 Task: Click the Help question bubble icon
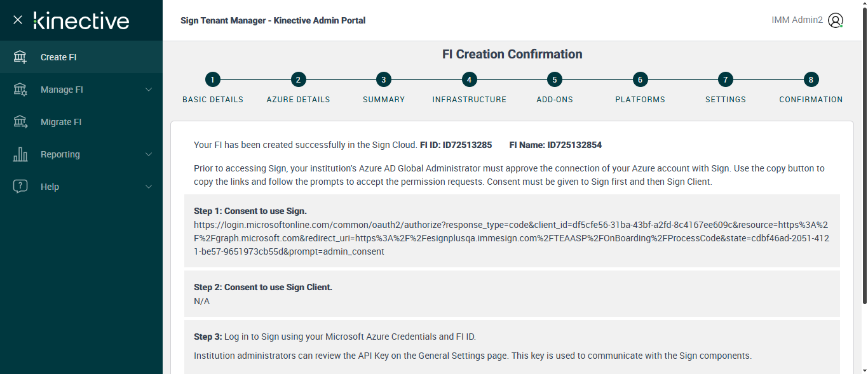pos(20,187)
